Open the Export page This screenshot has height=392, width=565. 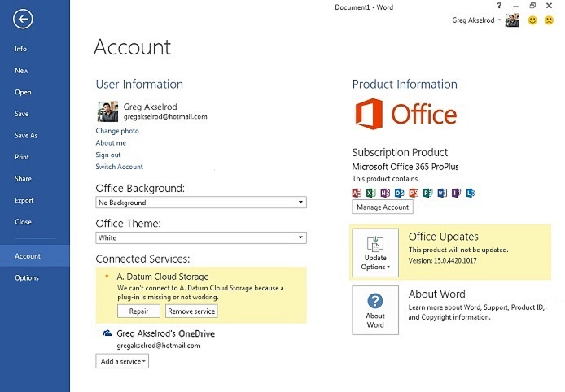(x=24, y=200)
